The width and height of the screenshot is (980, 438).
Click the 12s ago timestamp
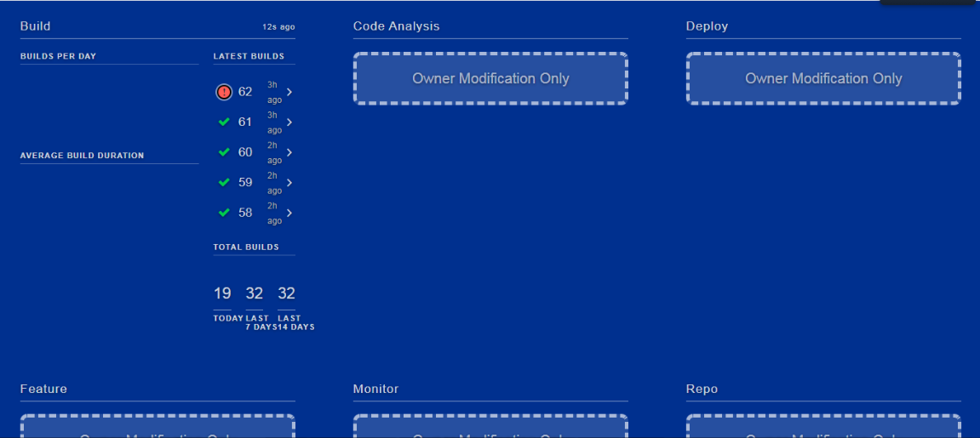(278, 27)
